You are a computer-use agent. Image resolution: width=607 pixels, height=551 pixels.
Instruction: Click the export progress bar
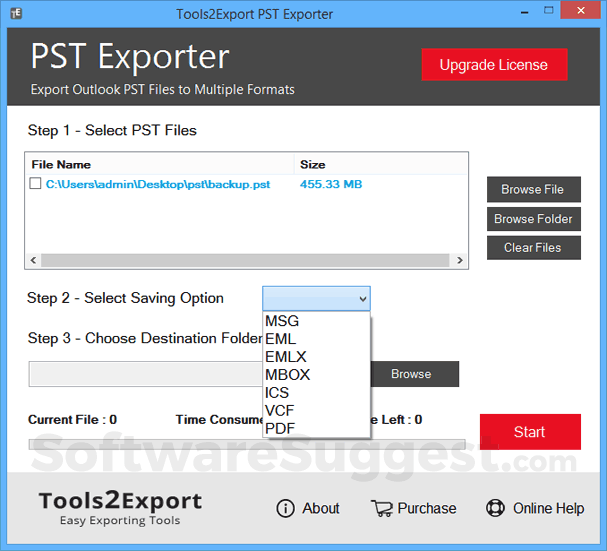[247, 444]
